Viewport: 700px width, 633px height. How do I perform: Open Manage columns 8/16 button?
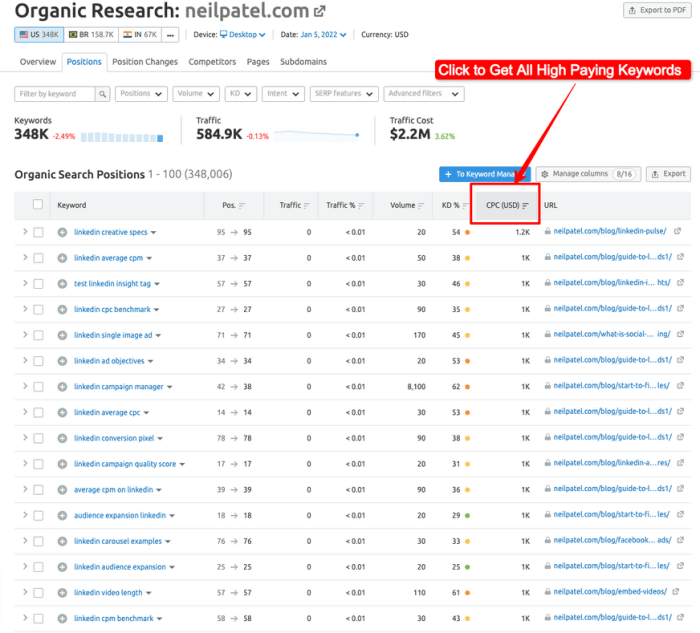(588, 174)
